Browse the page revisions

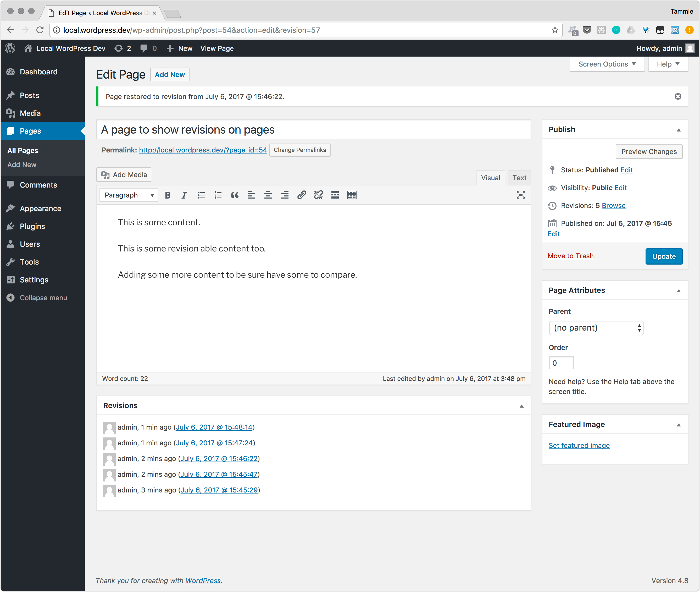pyautogui.click(x=613, y=206)
